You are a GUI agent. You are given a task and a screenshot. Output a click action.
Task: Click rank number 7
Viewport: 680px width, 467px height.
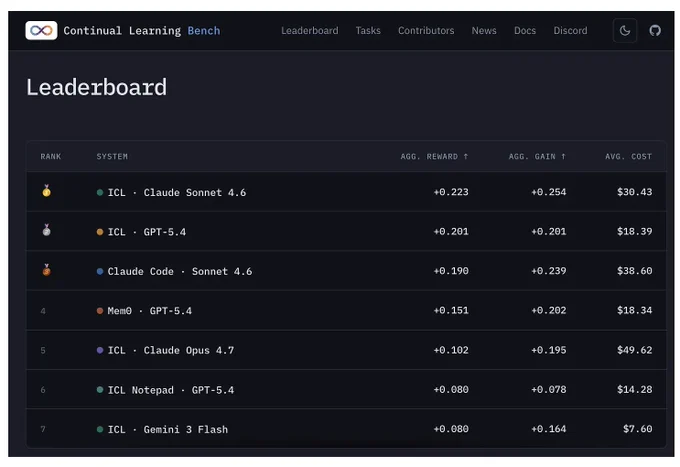point(43,430)
